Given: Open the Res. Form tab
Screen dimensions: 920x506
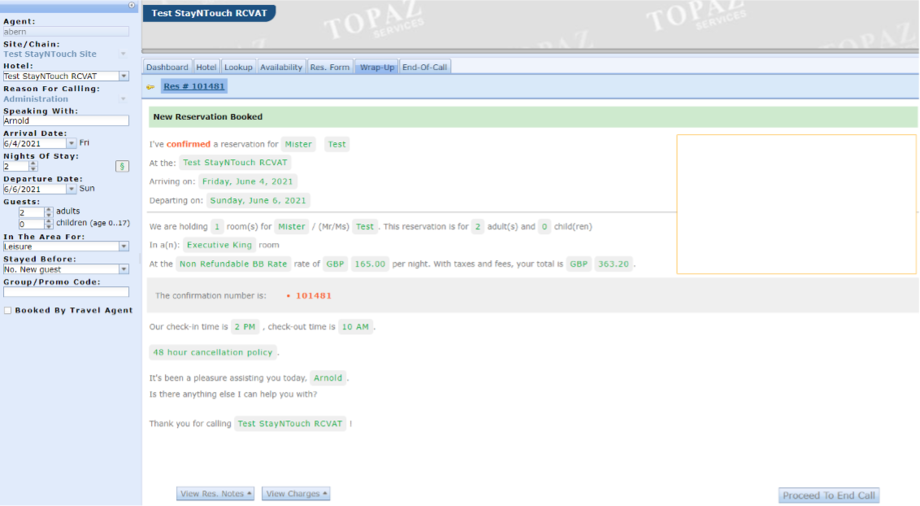Looking at the screenshot, I should [x=330, y=67].
